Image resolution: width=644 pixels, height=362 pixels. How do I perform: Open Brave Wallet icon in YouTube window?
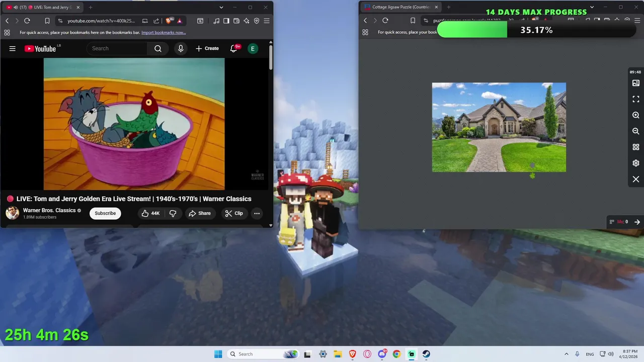[236, 21]
